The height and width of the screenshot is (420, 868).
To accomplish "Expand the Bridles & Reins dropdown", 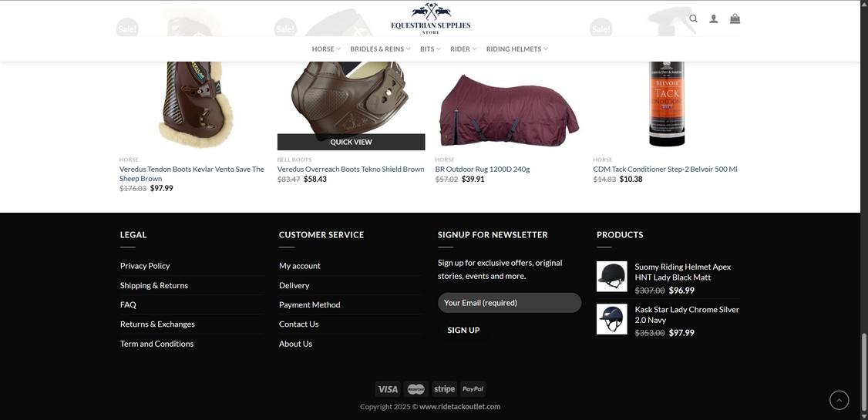I will click(x=380, y=49).
